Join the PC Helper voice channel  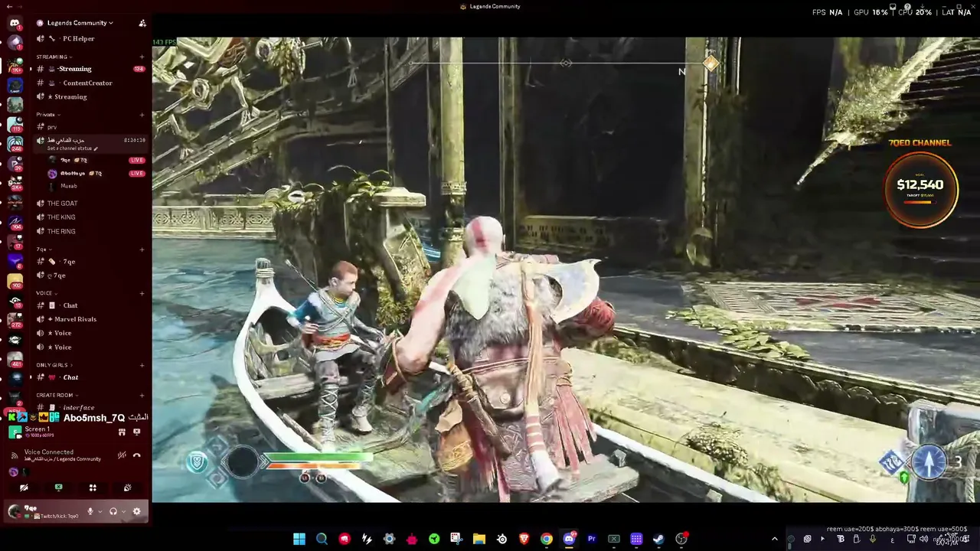tap(91, 38)
